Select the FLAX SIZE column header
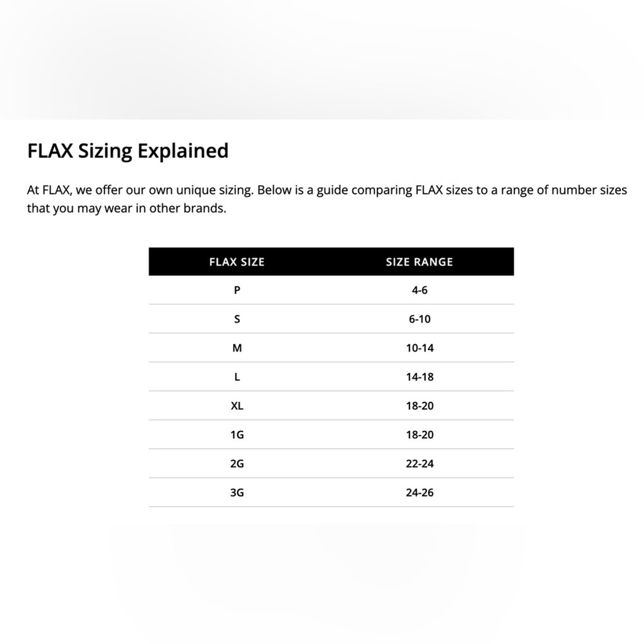The height and width of the screenshot is (644, 644). coord(237,262)
